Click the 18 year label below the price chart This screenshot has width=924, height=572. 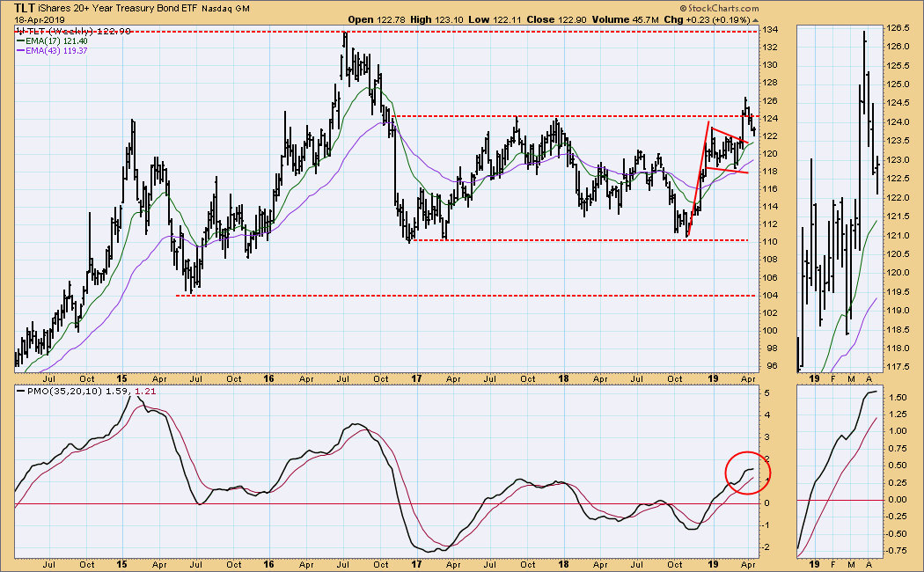(563, 378)
